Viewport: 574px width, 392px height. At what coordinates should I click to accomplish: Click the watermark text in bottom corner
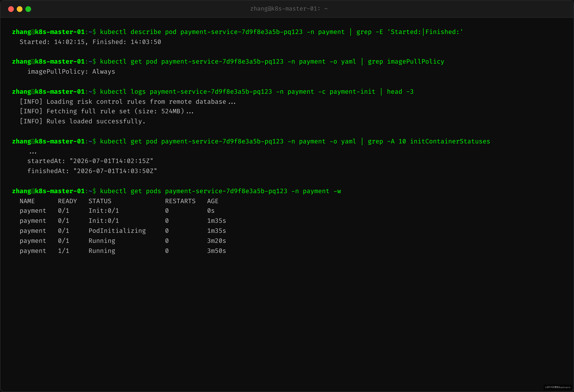(x=558, y=387)
